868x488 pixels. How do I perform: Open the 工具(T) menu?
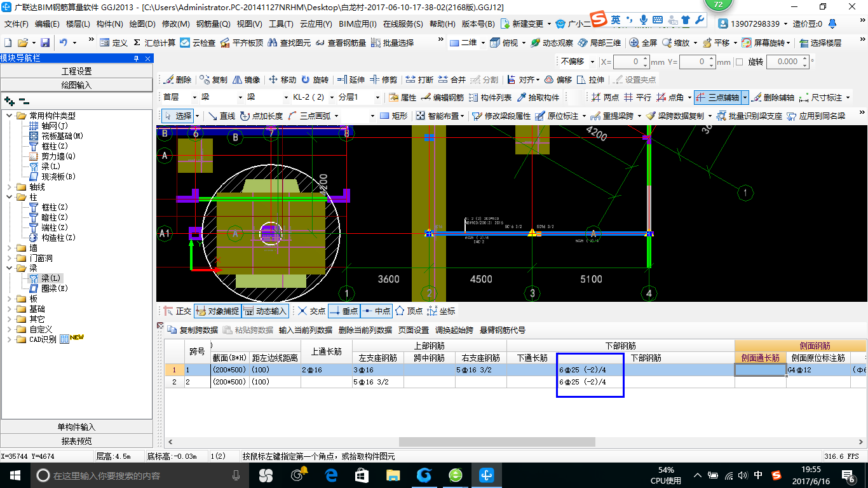click(x=281, y=24)
